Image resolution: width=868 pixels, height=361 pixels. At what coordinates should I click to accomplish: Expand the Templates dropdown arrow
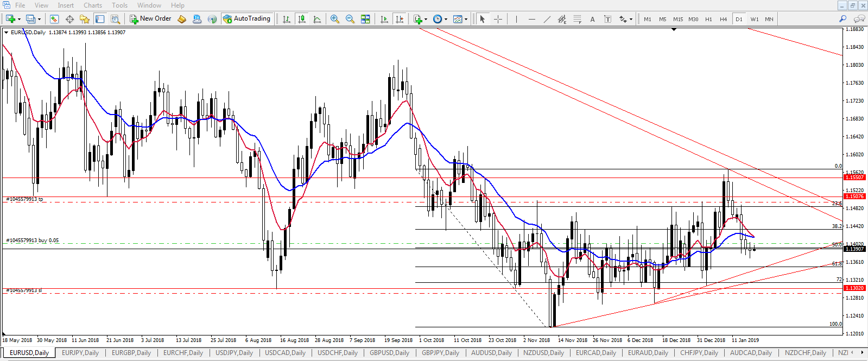pos(466,19)
